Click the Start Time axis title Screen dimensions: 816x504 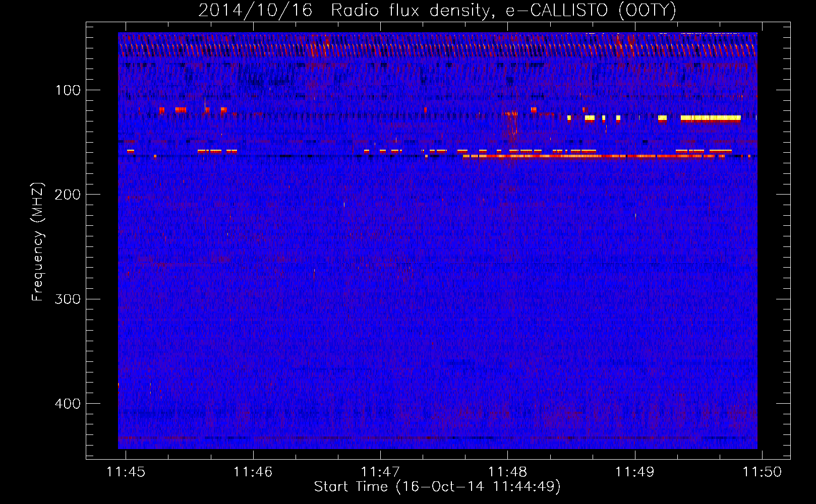(x=437, y=487)
